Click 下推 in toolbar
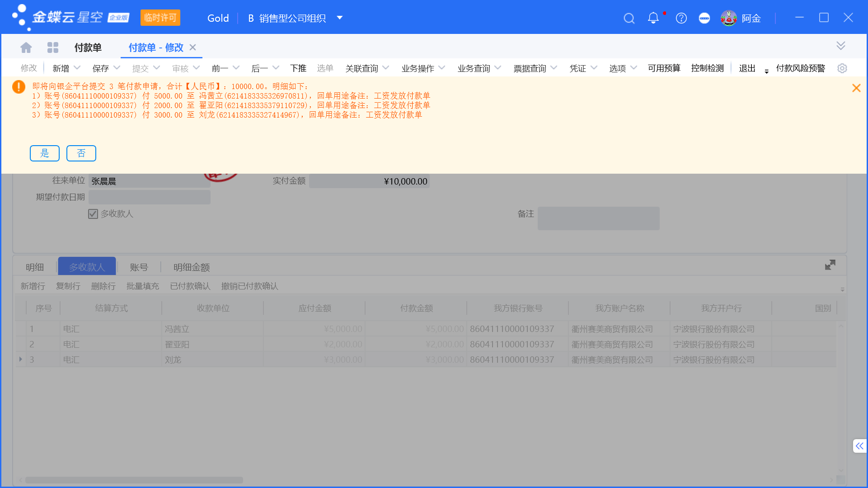This screenshot has height=488, width=868. (298, 68)
